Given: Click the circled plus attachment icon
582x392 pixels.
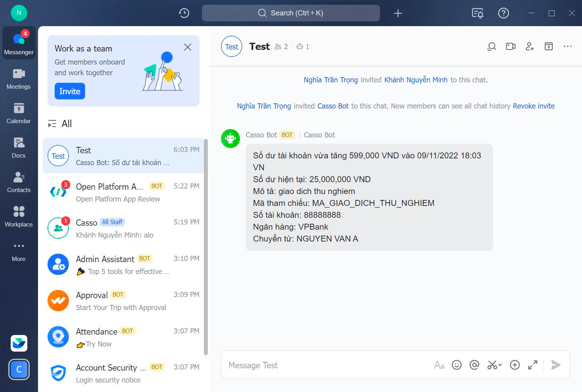Looking at the screenshot, I should (515, 365).
